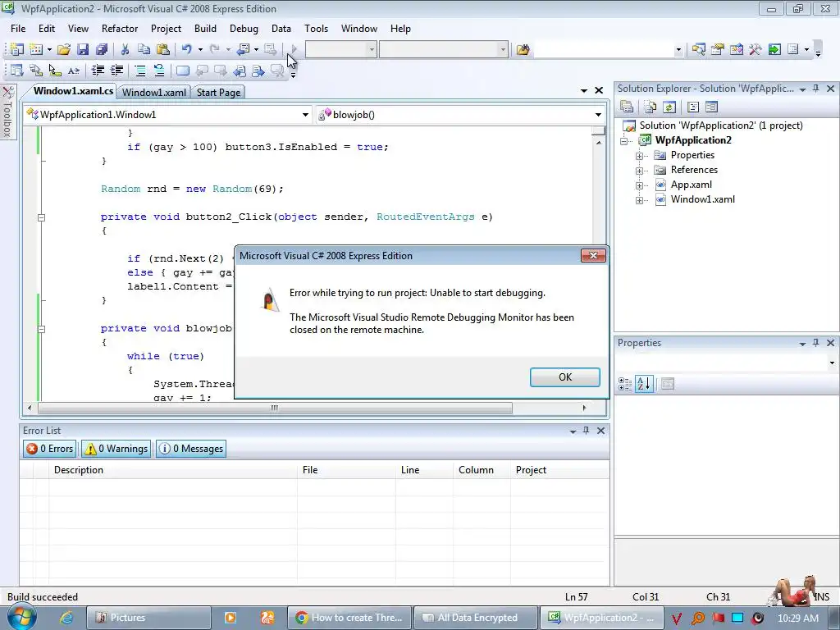This screenshot has width=840, height=630.
Task: Collapse the button2_Click method outline
Action: pyautogui.click(x=41, y=217)
